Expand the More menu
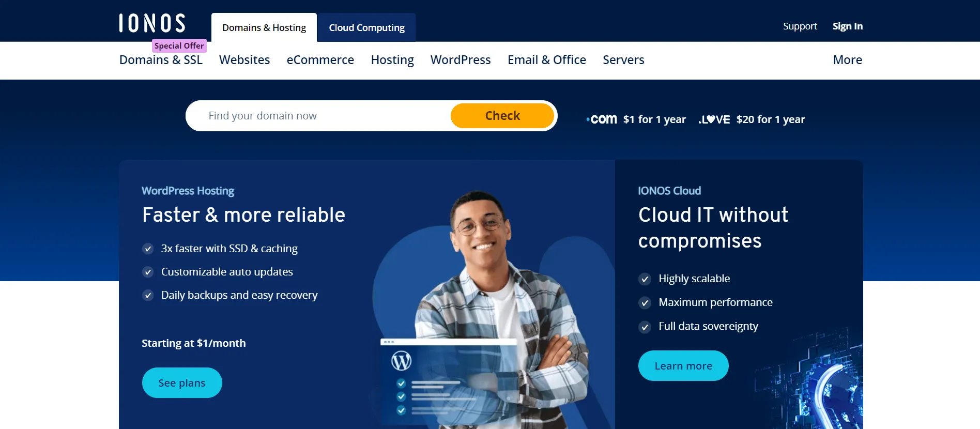This screenshot has width=980, height=429. click(x=848, y=60)
